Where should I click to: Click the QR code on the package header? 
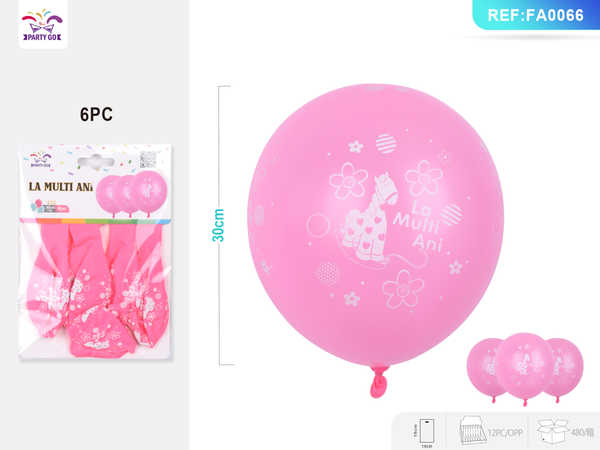[148, 160]
